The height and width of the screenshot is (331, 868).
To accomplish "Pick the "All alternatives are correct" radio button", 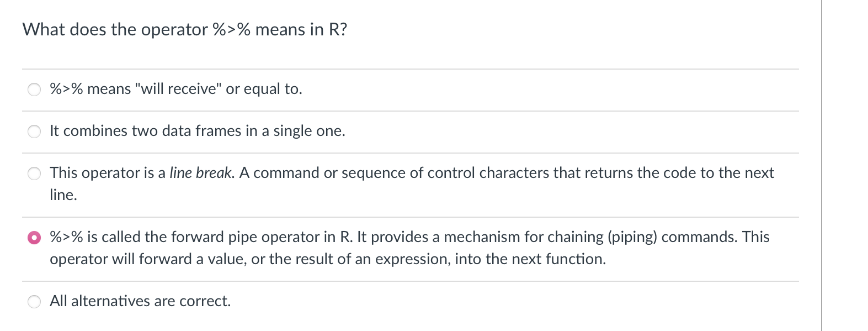I will click(x=34, y=302).
